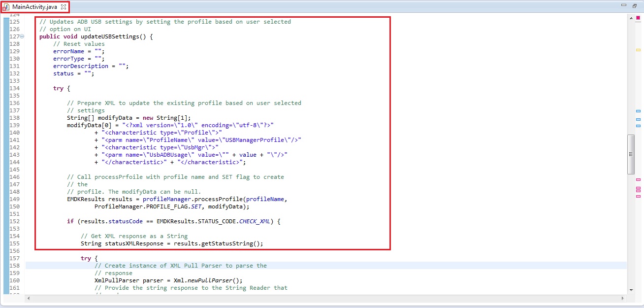
Task: Click line number 134 in the gutter
Action: [14, 88]
